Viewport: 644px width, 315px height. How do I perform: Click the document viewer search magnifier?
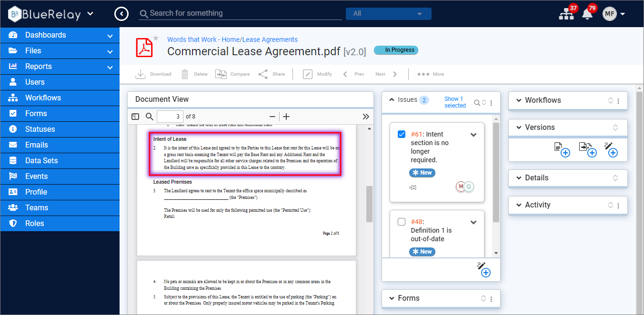[149, 117]
